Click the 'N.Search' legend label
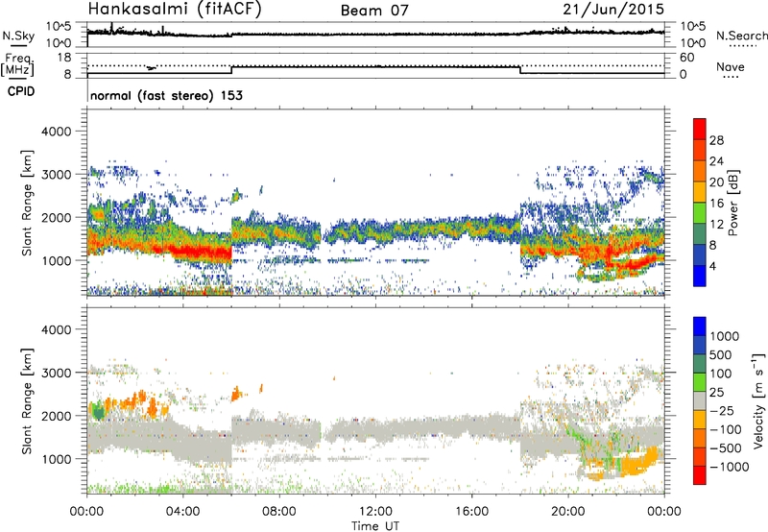768x532 pixels. pyautogui.click(x=742, y=36)
